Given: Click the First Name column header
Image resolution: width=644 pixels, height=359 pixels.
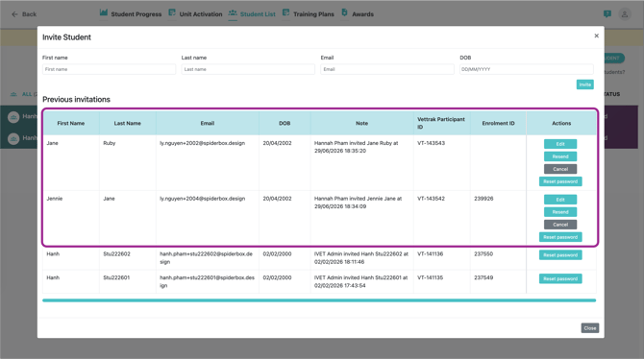Looking at the screenshot, I should point(70,123).
